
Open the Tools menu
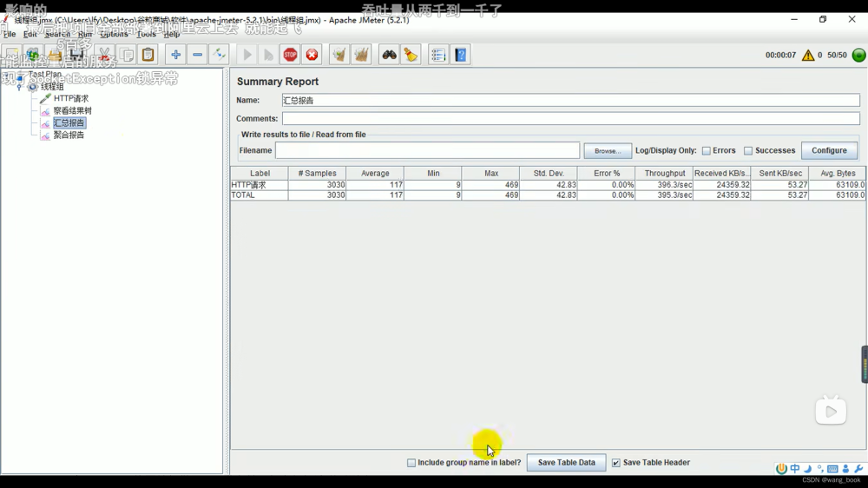coord(146,35)
